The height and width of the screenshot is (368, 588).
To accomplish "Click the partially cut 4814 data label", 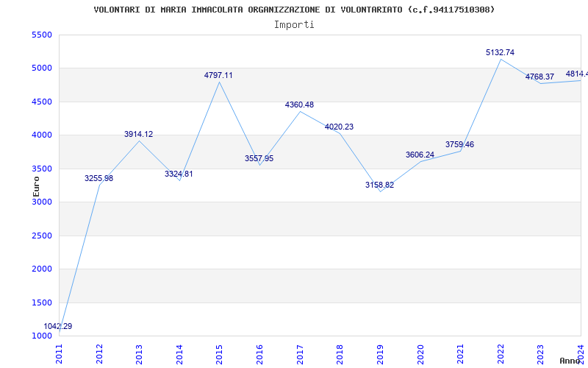I will coord(577,74).
